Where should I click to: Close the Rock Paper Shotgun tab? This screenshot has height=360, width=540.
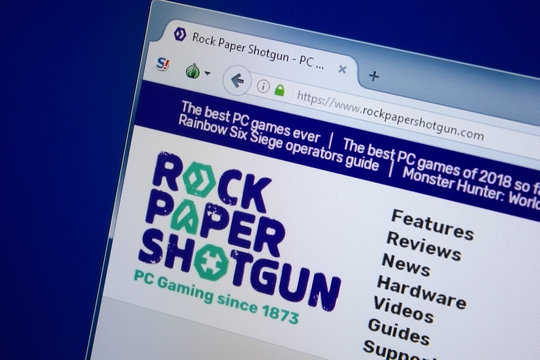342,70
